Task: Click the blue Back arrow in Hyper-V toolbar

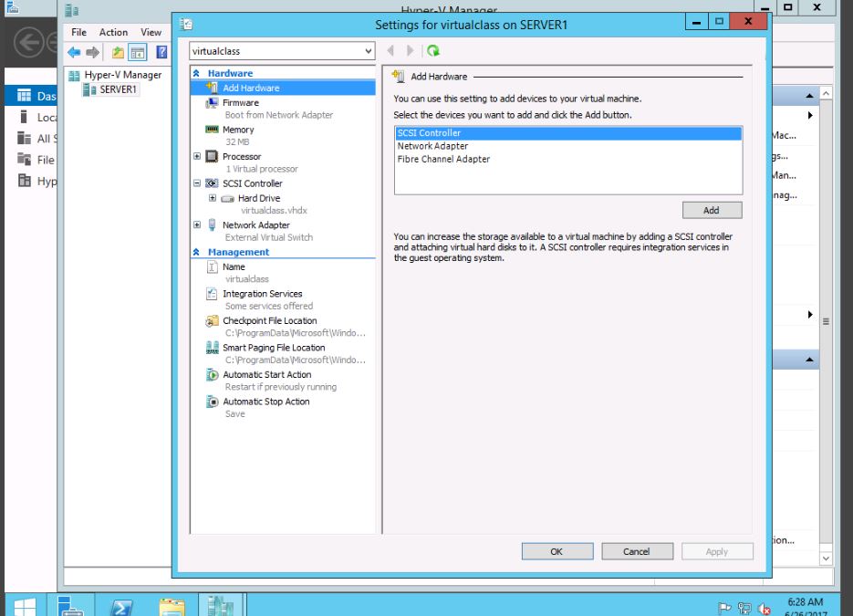Action: pyautogui.click(x=74, y=52)
